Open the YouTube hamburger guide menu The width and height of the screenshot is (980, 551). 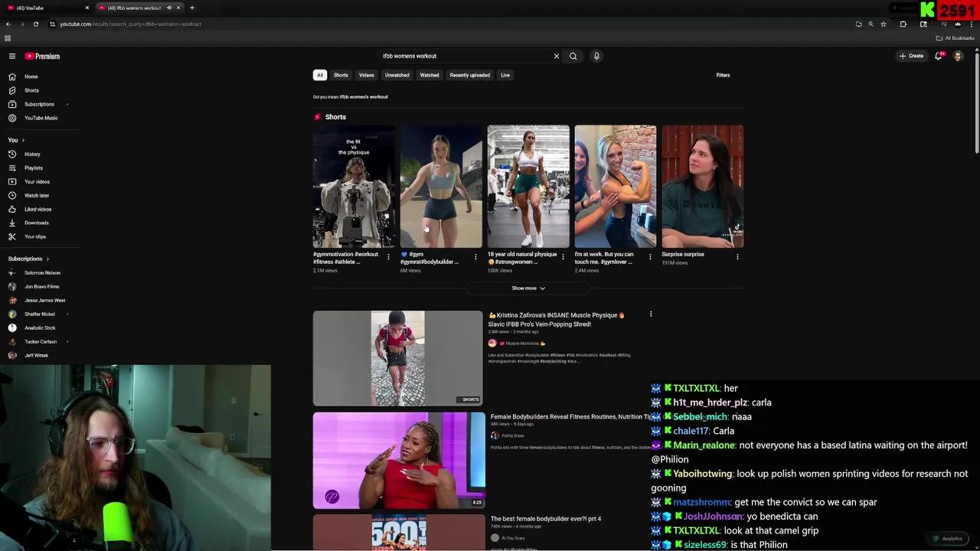(12, 56)
